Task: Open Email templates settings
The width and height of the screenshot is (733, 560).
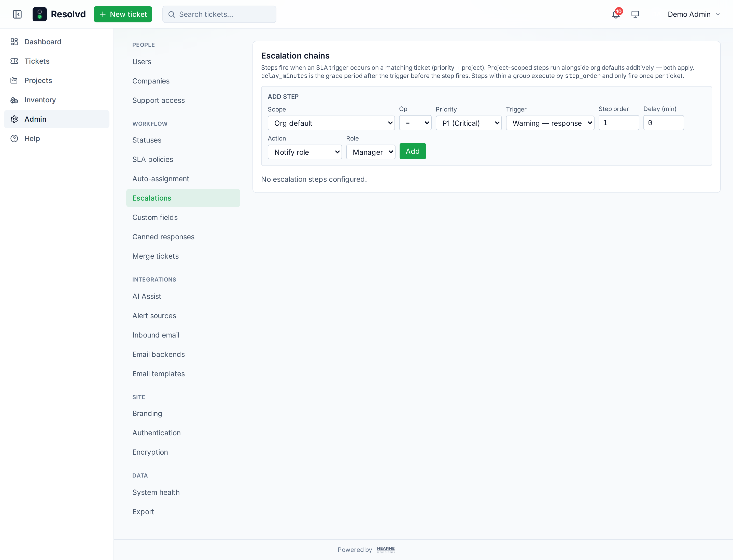Action: pos(183,374)
